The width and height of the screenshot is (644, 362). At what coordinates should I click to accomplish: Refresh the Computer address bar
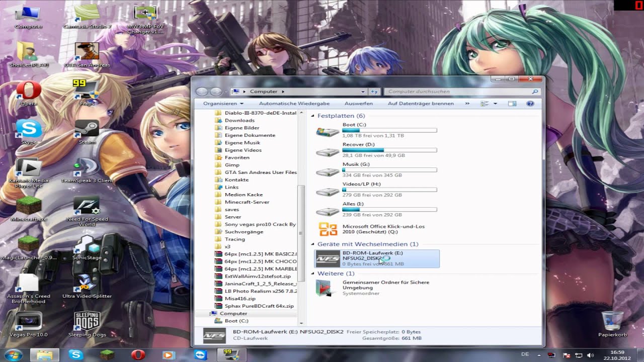pos(374,92)
